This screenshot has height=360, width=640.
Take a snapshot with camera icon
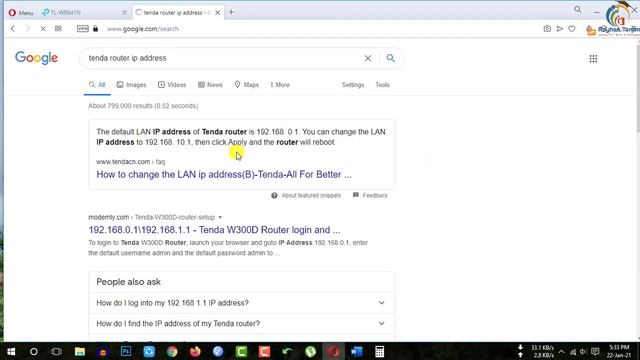point(547,29)
